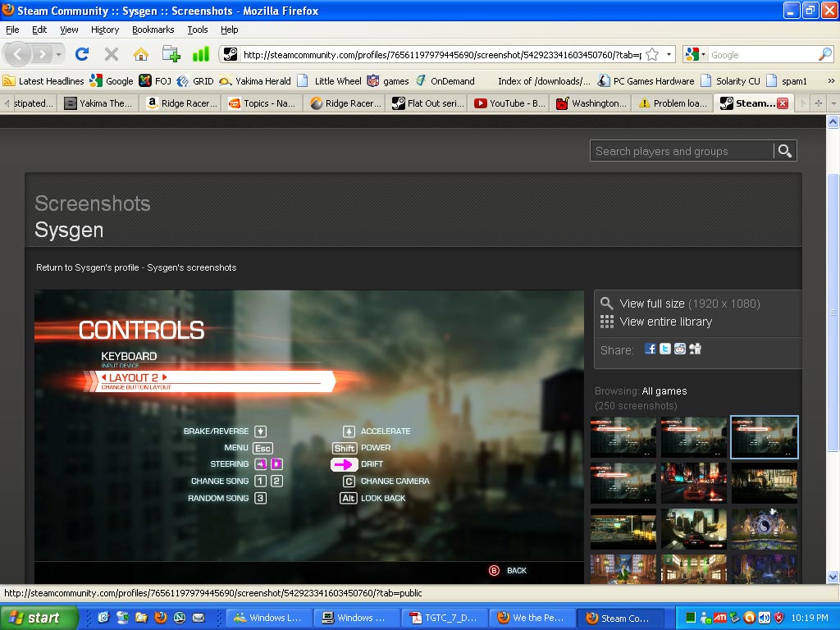Click the last share icon after Reddit

[x=696, y=349]
